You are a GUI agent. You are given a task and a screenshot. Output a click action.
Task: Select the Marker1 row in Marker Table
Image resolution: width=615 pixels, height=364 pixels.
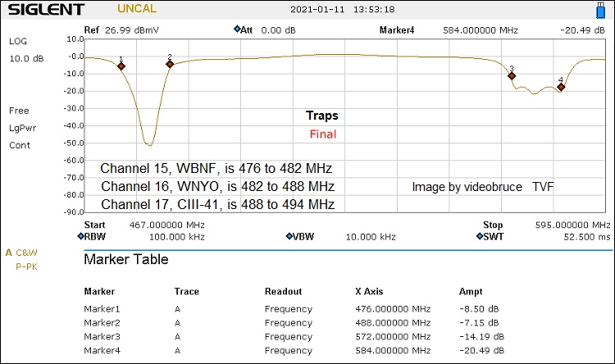coord(295,309)
